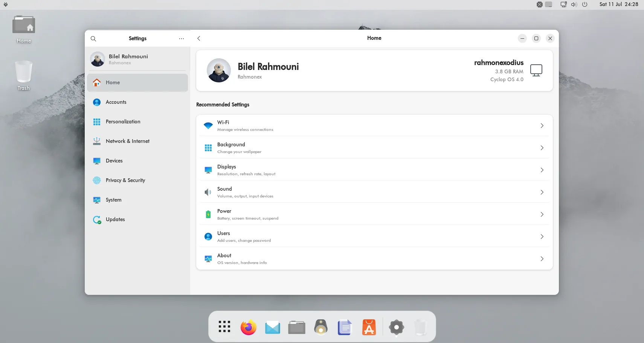Expand the Wi-Fi row chevron

[542, 126]
